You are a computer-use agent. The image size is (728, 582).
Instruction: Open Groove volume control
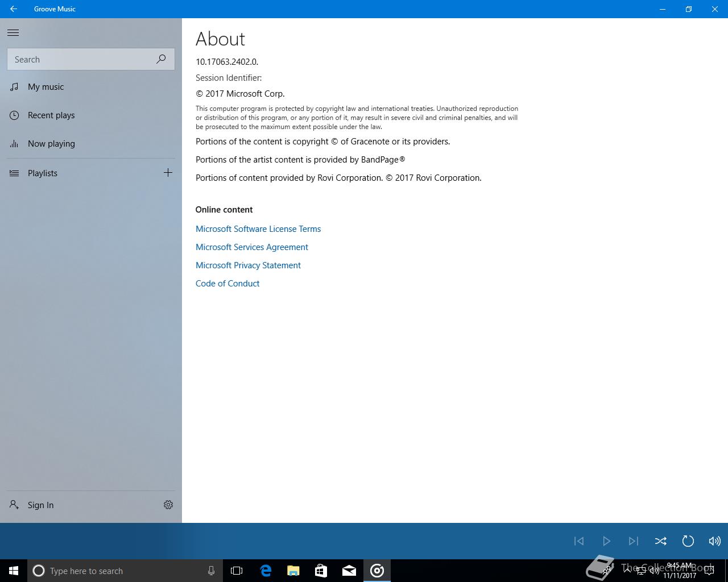pos(715,541)
